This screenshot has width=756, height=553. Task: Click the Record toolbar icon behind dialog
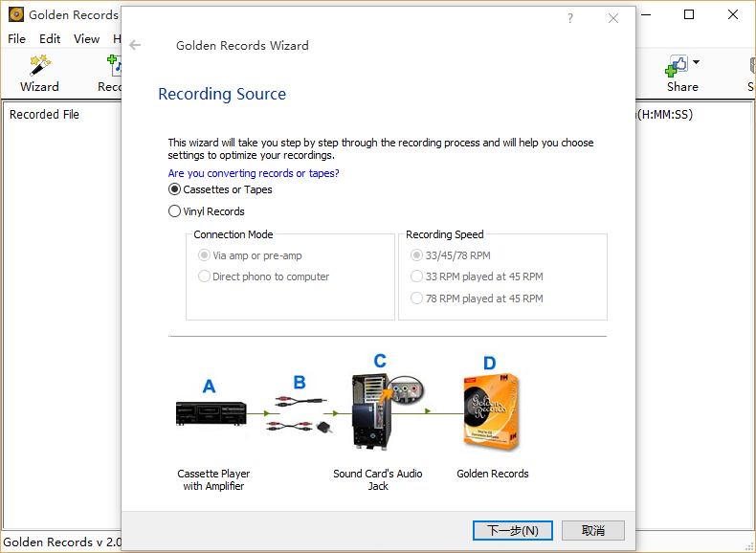pyautogui.click(x=115, y=66)
